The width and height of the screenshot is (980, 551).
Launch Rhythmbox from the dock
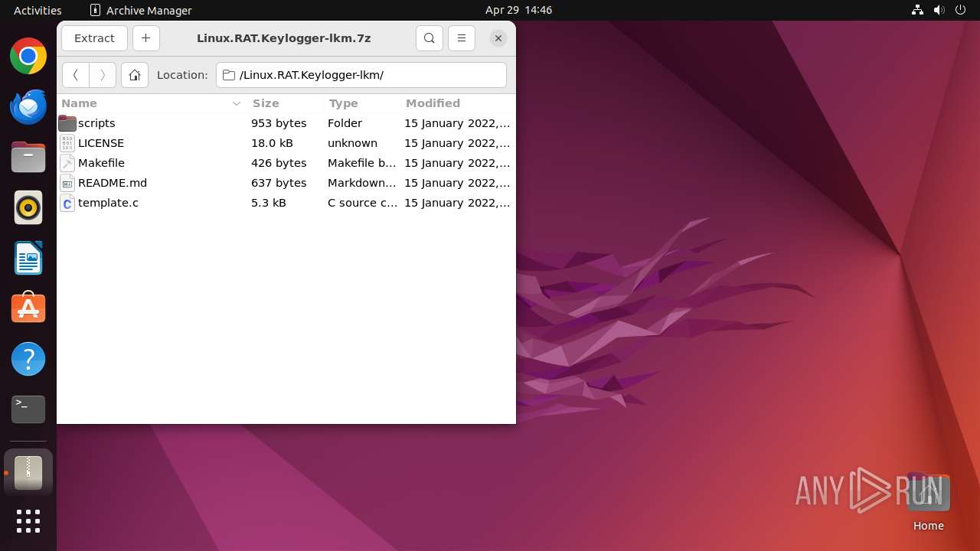click(28, 207)
